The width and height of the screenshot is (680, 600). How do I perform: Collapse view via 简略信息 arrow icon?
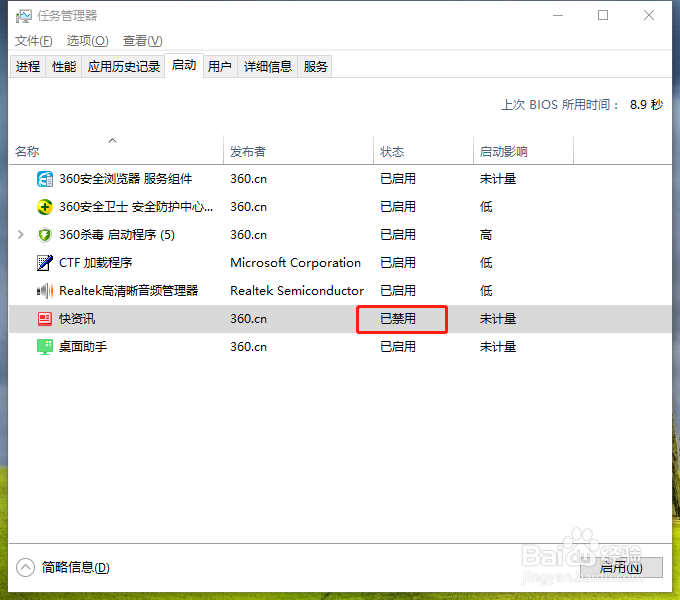pos(25,567)
